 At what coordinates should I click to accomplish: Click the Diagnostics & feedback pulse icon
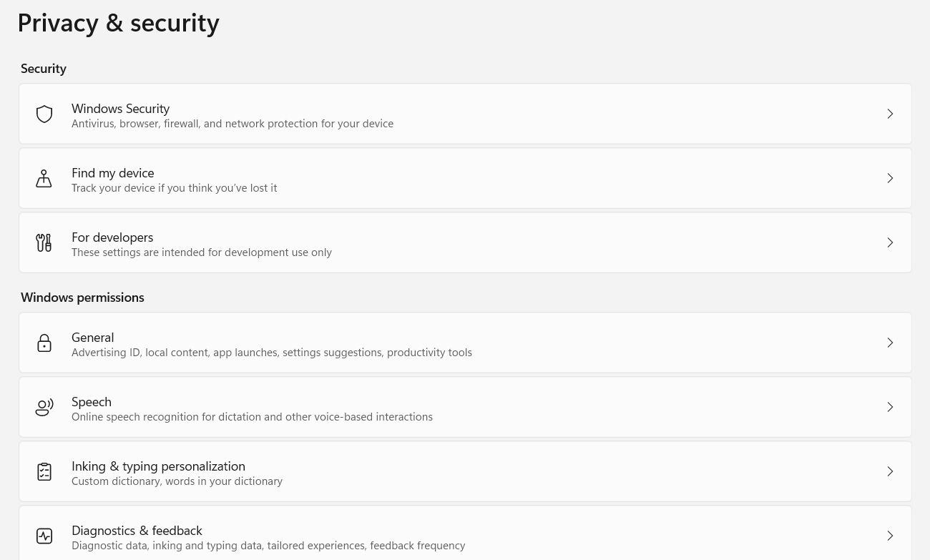point(44,536)
